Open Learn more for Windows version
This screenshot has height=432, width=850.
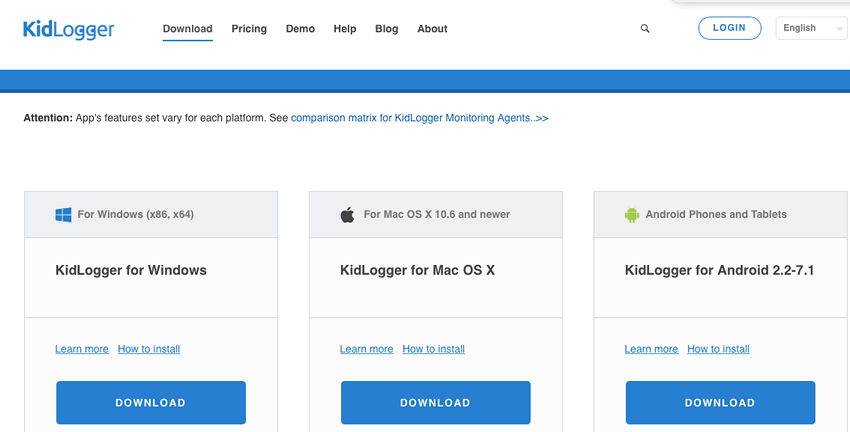coord(82,349)
